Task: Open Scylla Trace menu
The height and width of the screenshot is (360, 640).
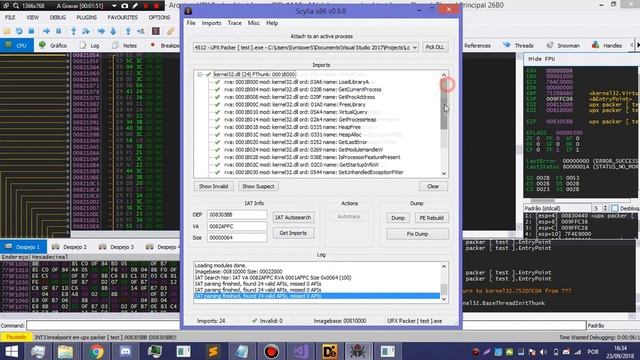Action: pos(234,23)
